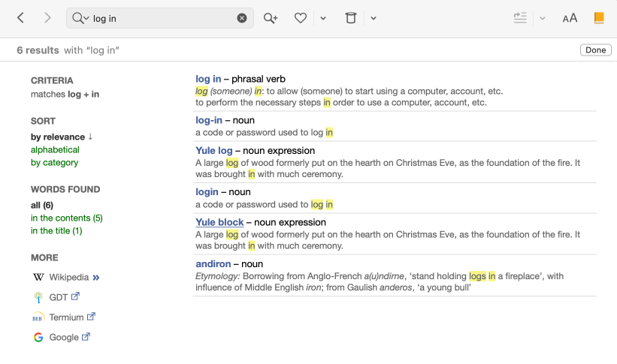617x364 pixels.
Task: Click the forward navigation arrow
Action: 47,18
